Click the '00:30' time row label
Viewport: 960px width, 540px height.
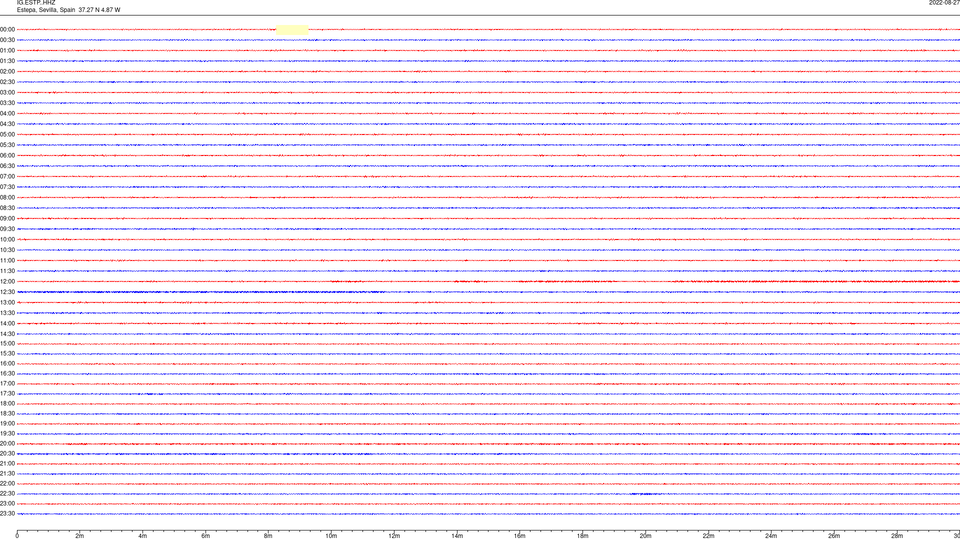pos(7,40)
